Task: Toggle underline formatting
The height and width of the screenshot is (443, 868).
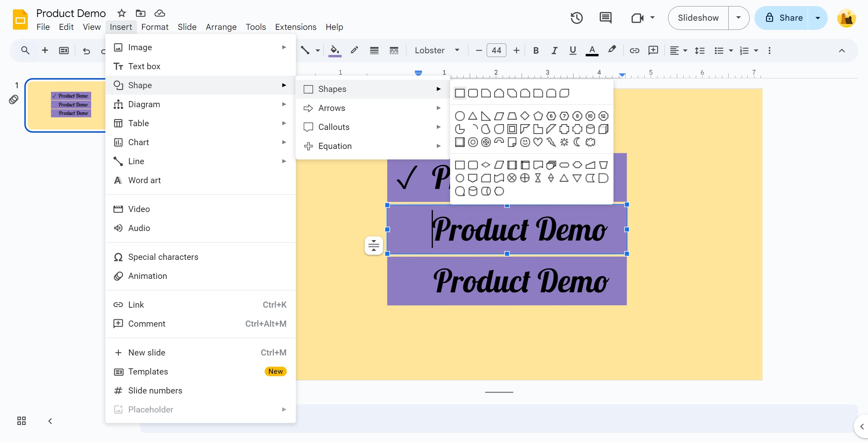Action: coord(573,51)
